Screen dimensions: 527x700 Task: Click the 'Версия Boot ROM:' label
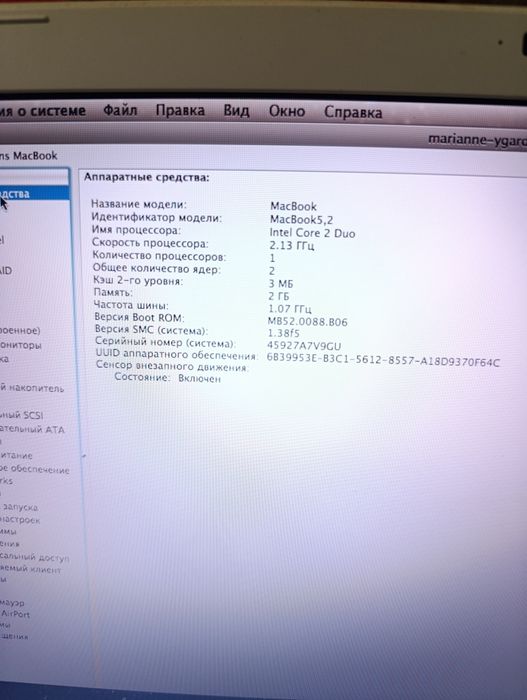click(x=139, y=317)
